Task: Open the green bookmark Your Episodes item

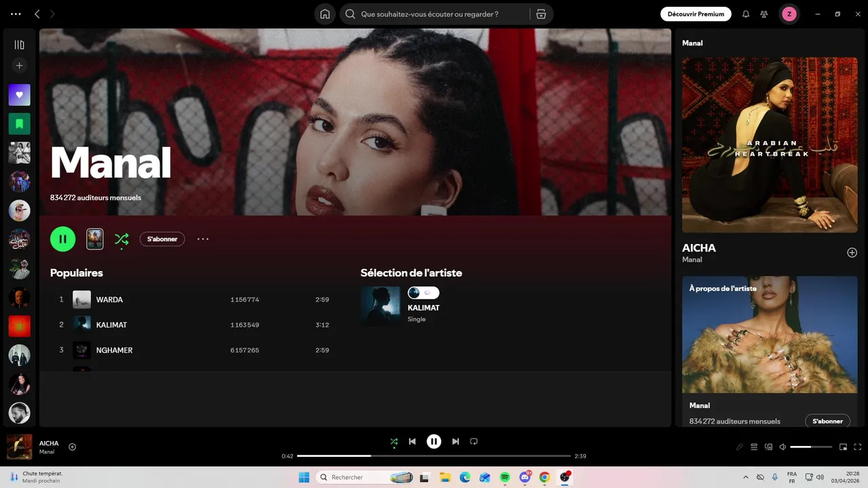Action: click(x=19, y=123)
